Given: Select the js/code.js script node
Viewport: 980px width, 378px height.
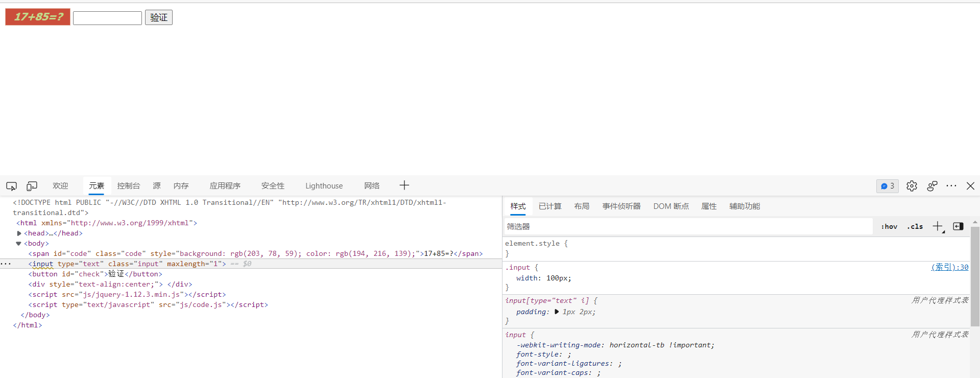Looking at the screenshot, I should tap(148, 304).
